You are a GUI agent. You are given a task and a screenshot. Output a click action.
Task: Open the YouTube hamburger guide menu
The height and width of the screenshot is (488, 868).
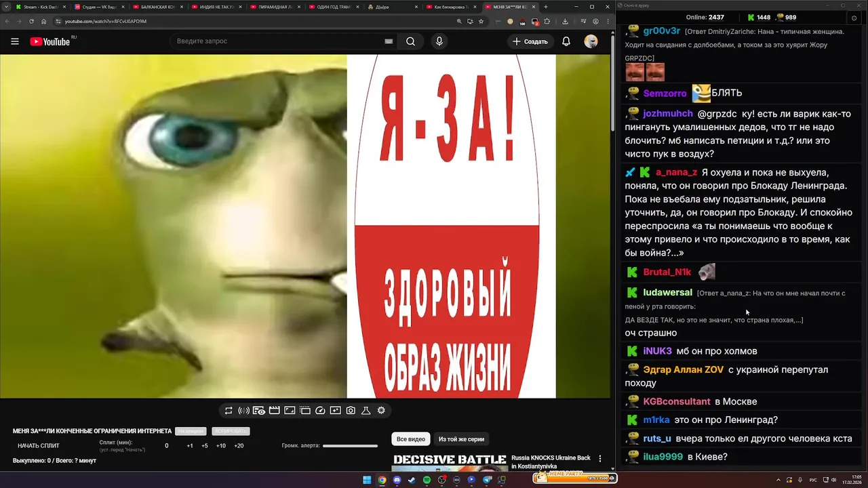(x=15, y=41)
